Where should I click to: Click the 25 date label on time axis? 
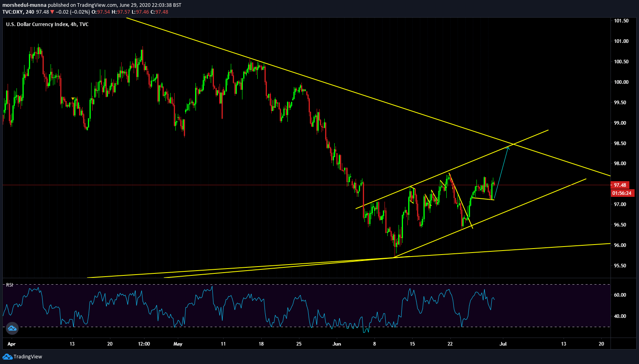299,344
